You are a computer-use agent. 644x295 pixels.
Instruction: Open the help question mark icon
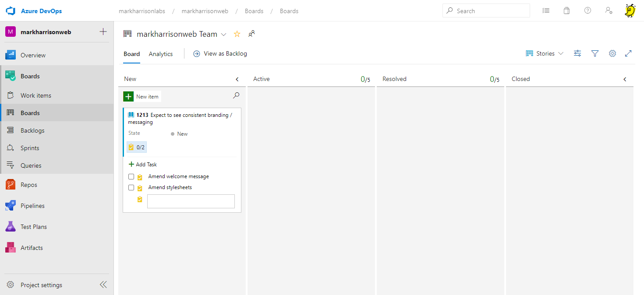(587, 11)
